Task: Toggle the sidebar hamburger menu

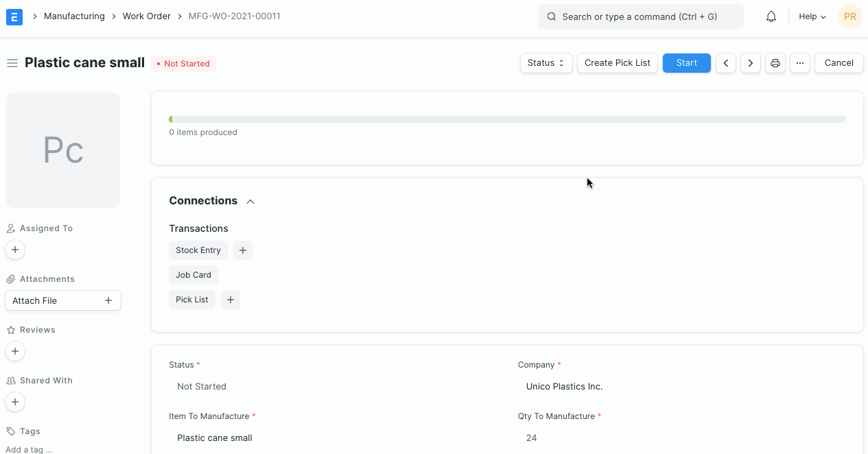Action: pyautogui.click(x=12, y=63)
